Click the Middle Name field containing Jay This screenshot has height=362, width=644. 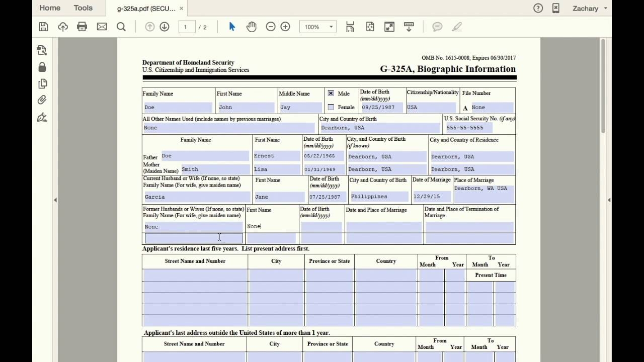300,107
